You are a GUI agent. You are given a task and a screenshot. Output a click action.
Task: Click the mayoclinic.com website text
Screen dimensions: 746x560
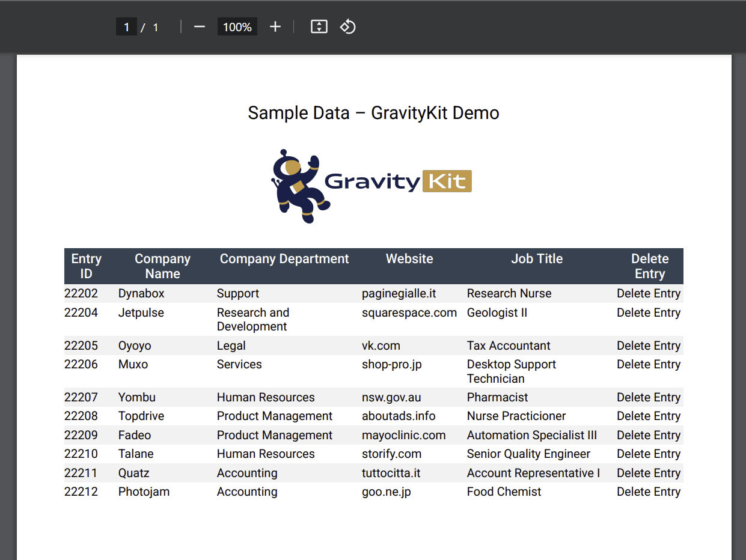(403, 436)
